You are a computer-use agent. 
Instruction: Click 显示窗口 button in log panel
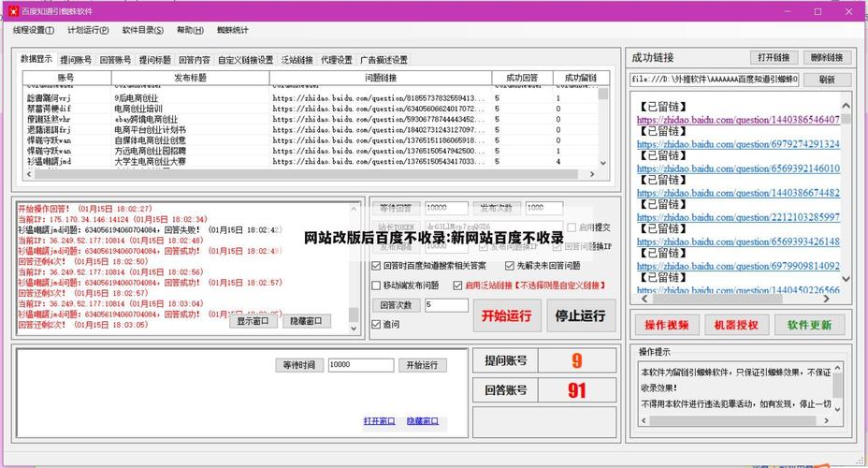coord(253,321)
